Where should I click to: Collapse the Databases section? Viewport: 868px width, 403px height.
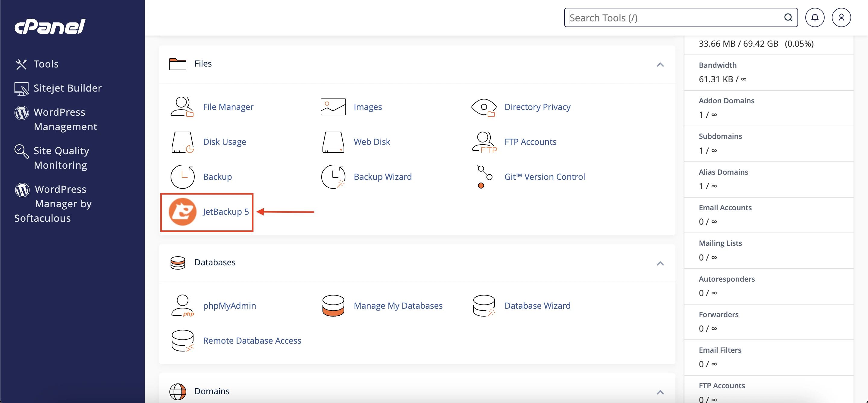(x=660, y=263)
